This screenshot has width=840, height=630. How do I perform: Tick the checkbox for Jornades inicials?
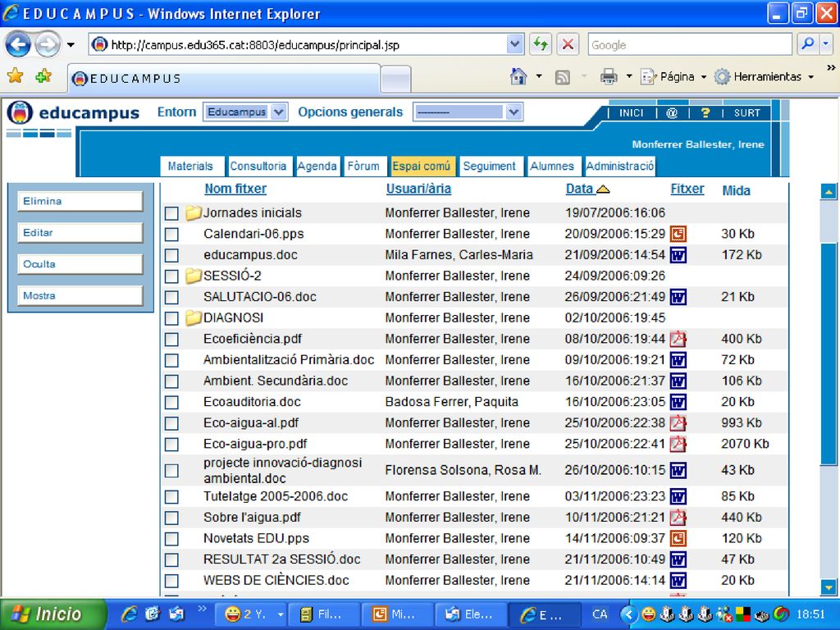(x=171, y=213)
